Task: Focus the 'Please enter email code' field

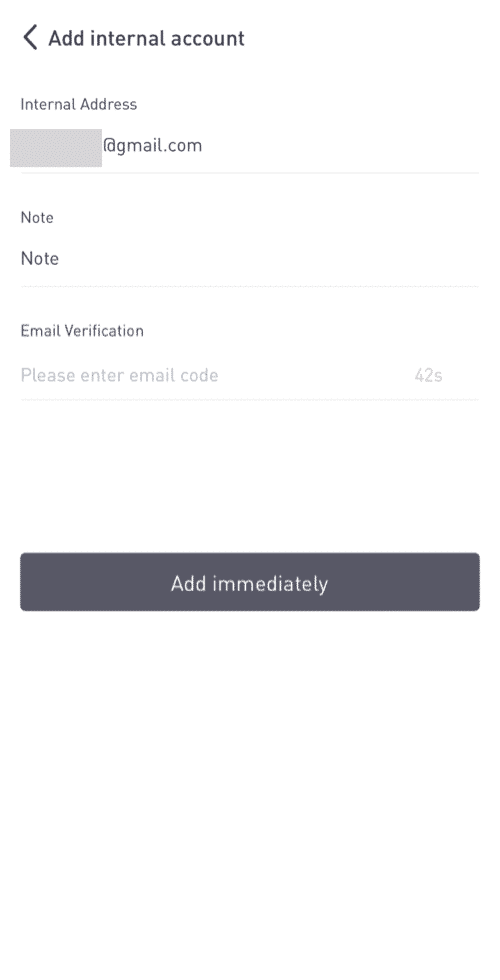Action: 212,375
